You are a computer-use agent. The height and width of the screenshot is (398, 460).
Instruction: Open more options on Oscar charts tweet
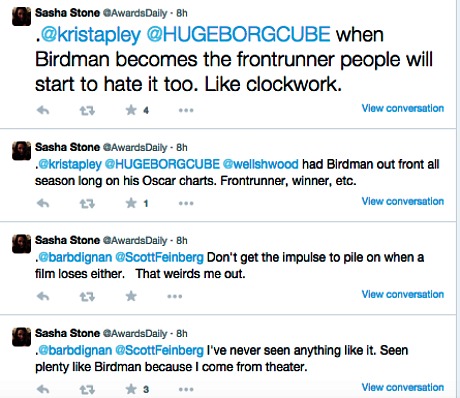(186, 203)
